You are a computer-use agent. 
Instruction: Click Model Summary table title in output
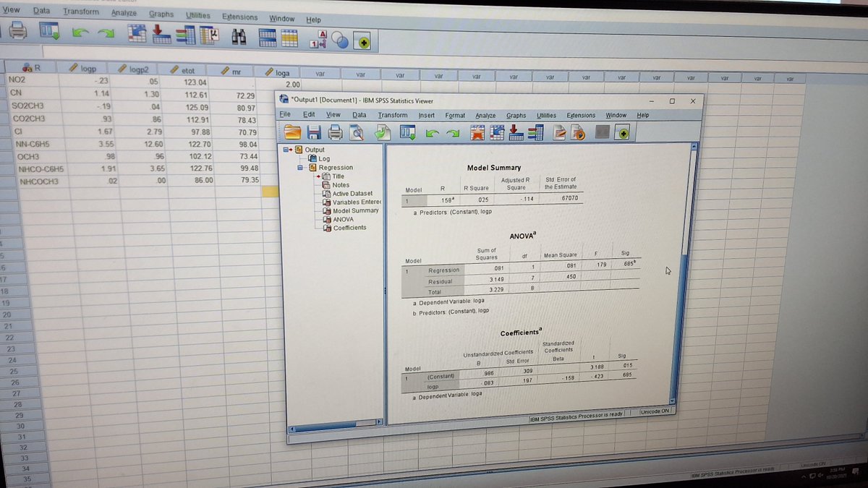pyautogui.click(x=494, y=168)
